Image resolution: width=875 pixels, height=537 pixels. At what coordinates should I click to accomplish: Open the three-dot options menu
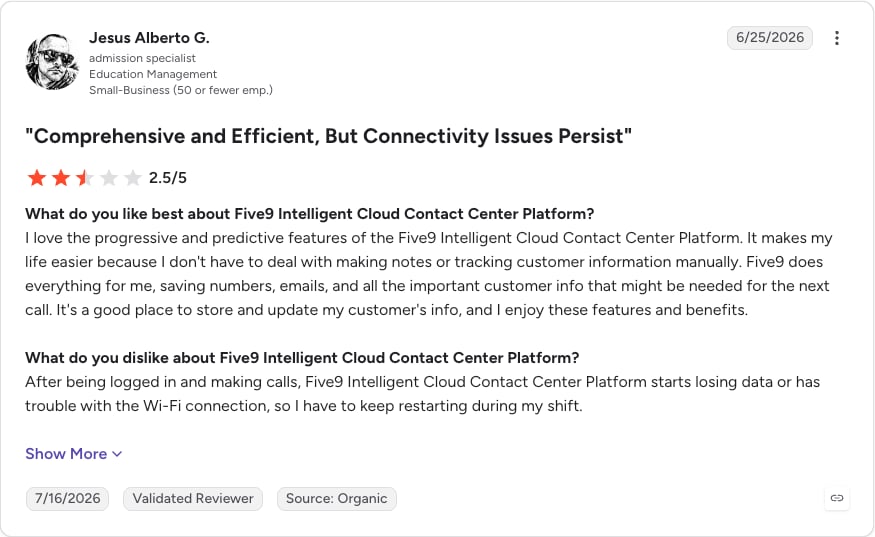(x=836, y=38)
